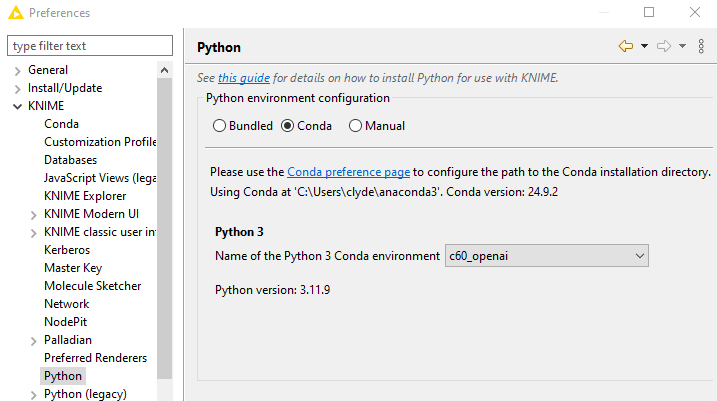
Task: Click the KNIME triangle logo in title bar
Action: pos(16,12)
